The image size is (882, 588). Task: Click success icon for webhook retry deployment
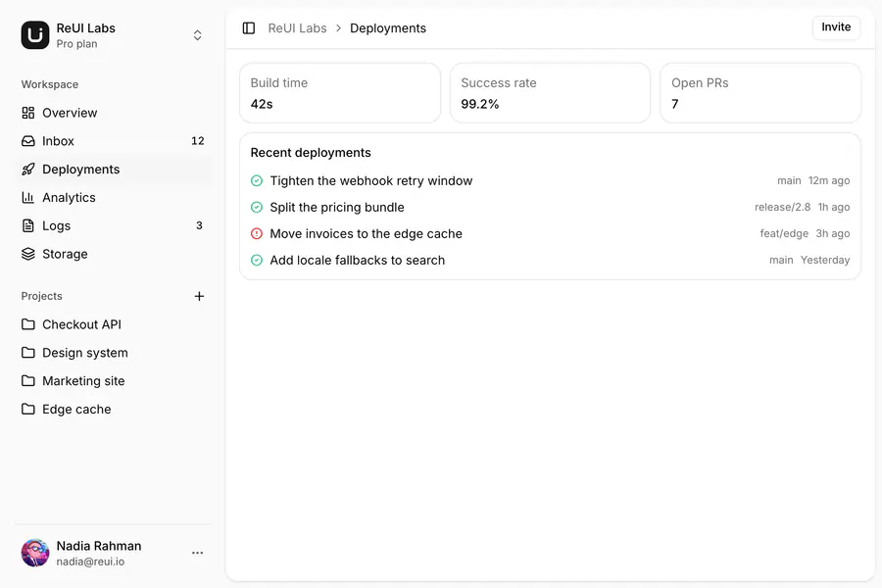(257, 180)
